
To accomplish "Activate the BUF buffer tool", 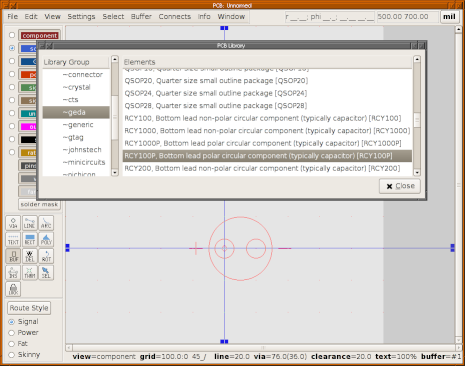I will (13, 256).
